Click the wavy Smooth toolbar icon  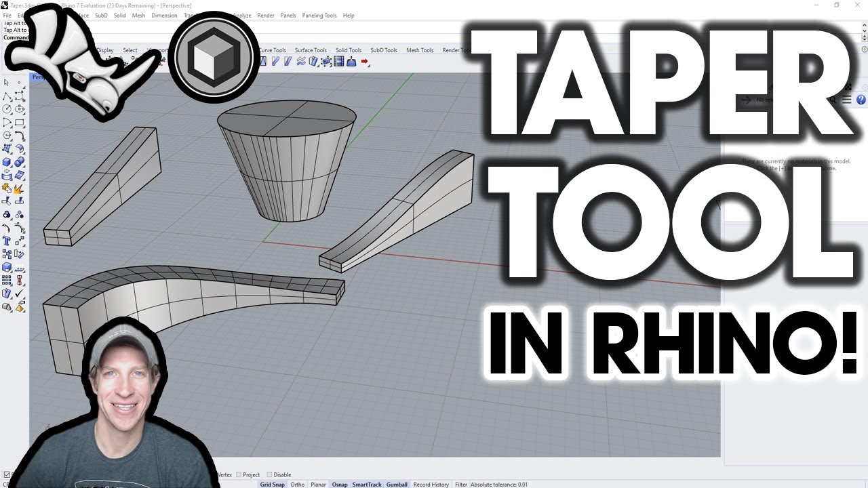pyautogui.click(x=301, y=61)
